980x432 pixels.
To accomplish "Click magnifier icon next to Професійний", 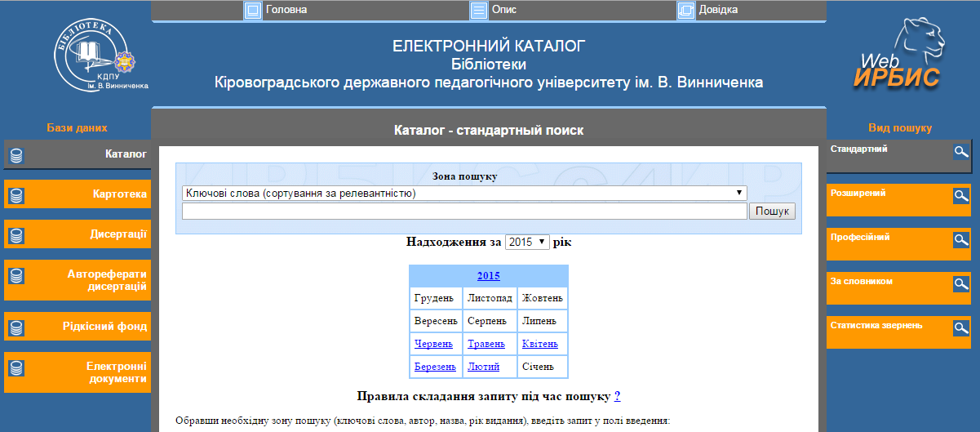I will click(961, 240).
